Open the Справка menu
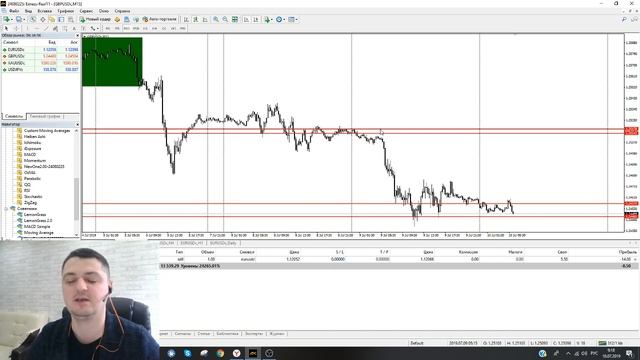 point(122,11)
